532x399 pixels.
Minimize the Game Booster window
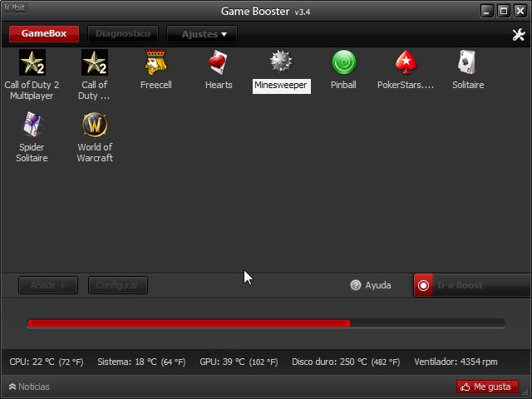(486, 11)
